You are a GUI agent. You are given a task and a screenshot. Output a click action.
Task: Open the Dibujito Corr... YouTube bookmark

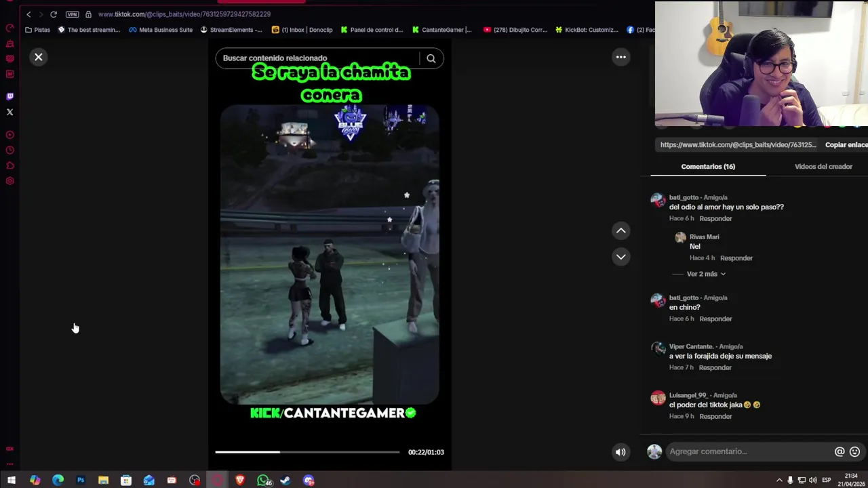click(515, 30)
